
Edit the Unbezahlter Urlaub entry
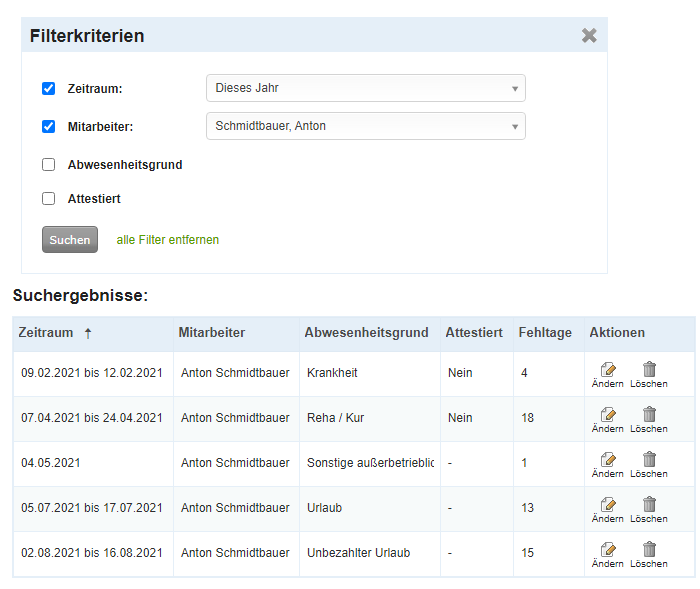(608, 555)
